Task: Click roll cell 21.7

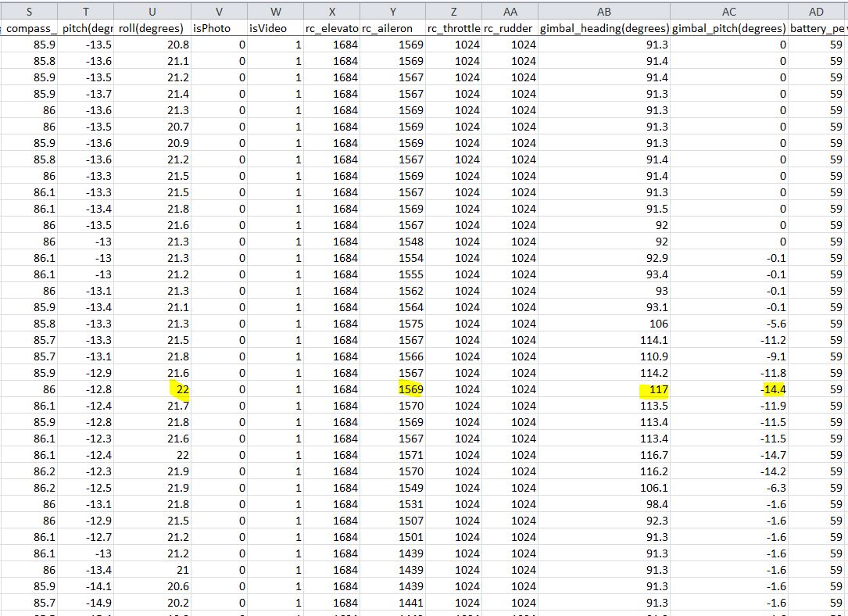Action: coord(152,406)
